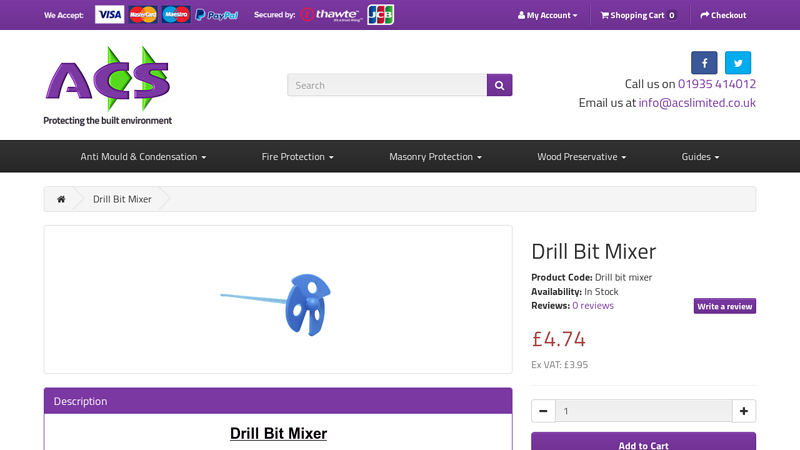Open the My Account dropdown

(x=547, y=15)
